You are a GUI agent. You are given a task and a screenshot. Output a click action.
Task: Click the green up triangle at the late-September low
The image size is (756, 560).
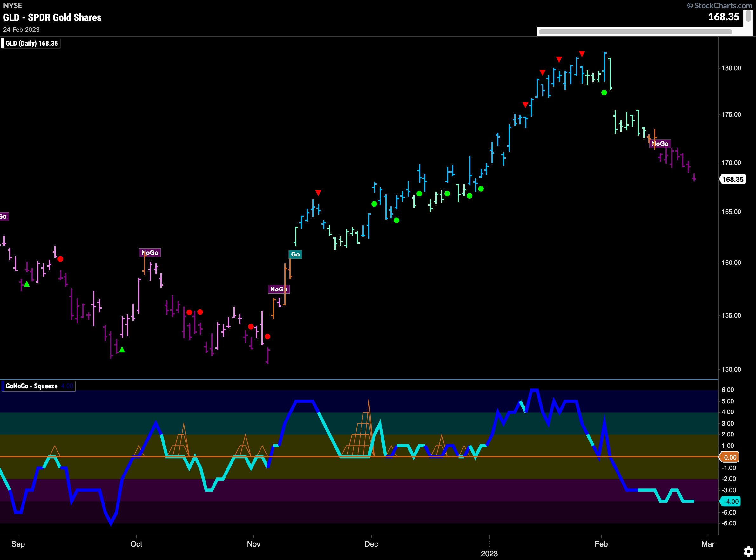coord(122,350)
